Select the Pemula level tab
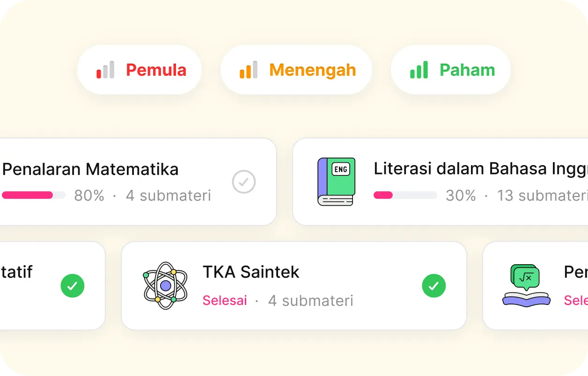 [x=140, y=70]
